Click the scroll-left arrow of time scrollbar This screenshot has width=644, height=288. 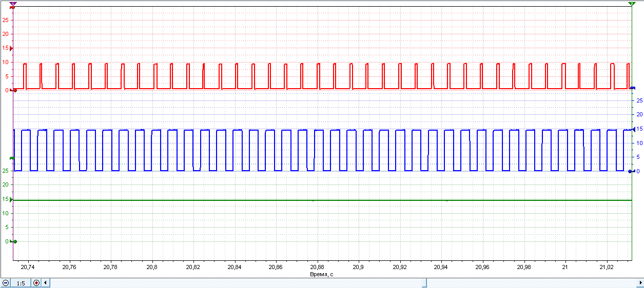pyautogui.click(x=46, y=283)
